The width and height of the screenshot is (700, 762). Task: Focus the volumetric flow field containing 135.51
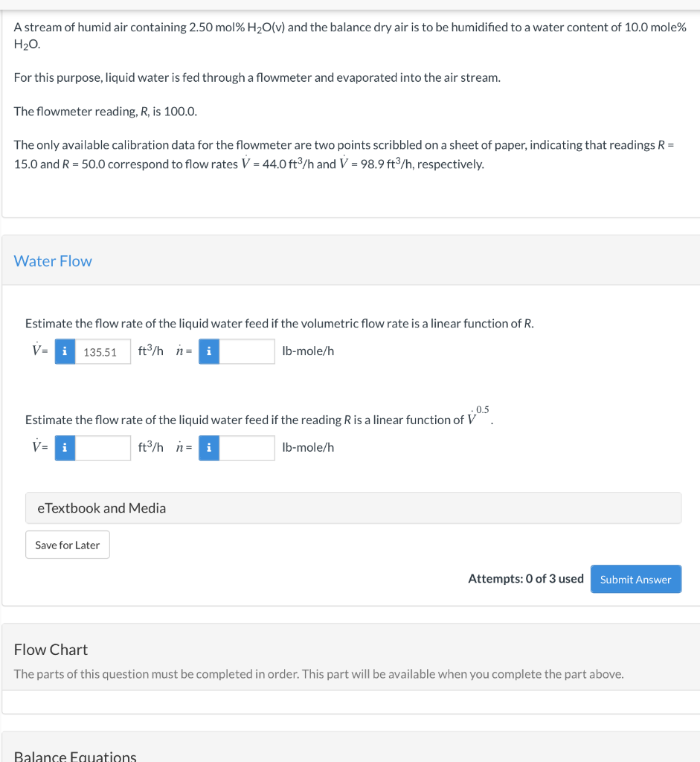point(103,351)
